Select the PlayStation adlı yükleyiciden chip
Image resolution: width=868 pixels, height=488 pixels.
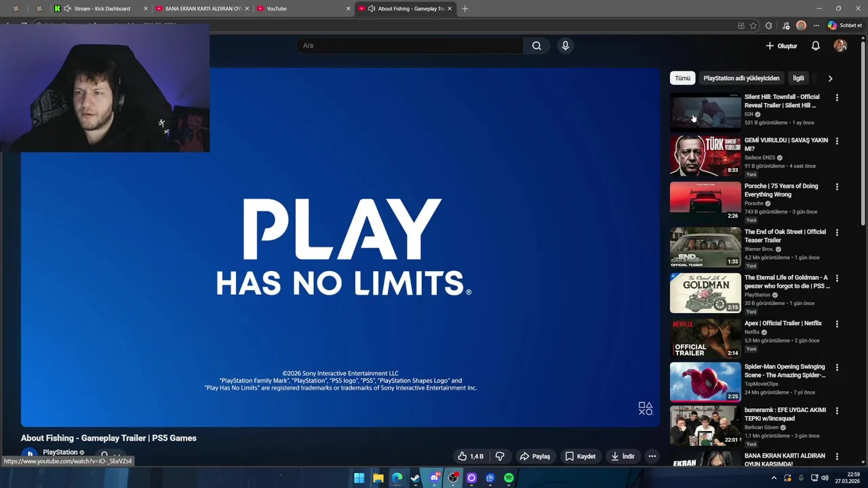741,78
